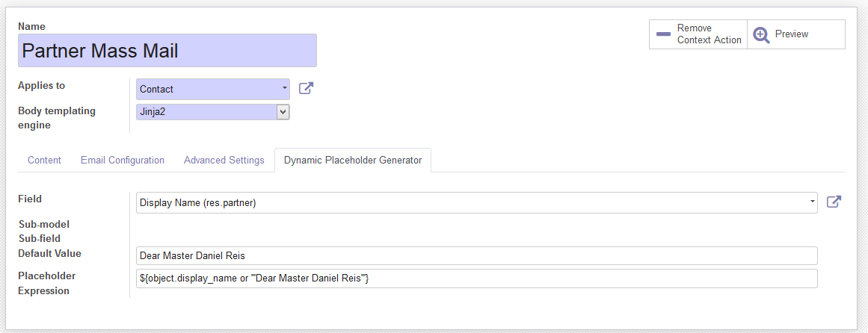The width and height of the screenshot is (868, 333).
Task: Click into the Default Value text box
Action: coord(476,255)
